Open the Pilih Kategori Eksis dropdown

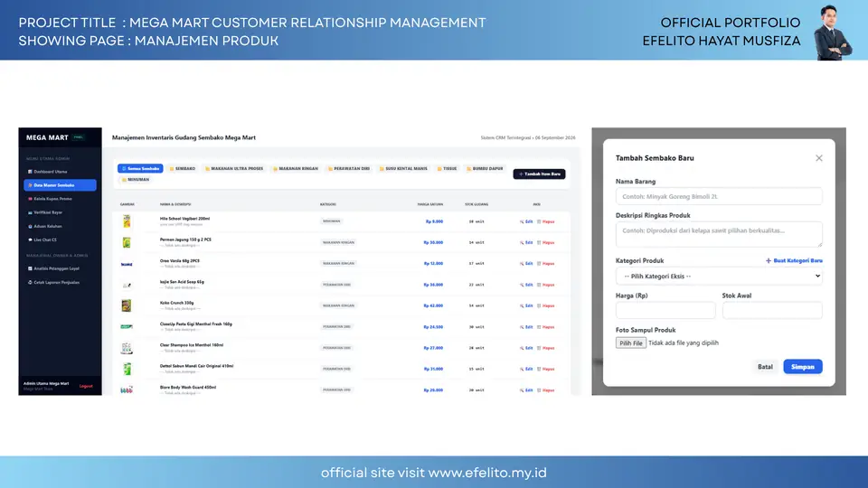coord(719,277)
